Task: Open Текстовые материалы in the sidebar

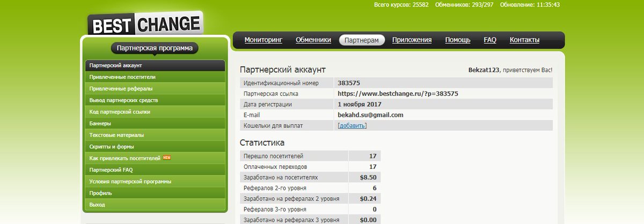Action: pyautogui.click(x=155, y=135)
